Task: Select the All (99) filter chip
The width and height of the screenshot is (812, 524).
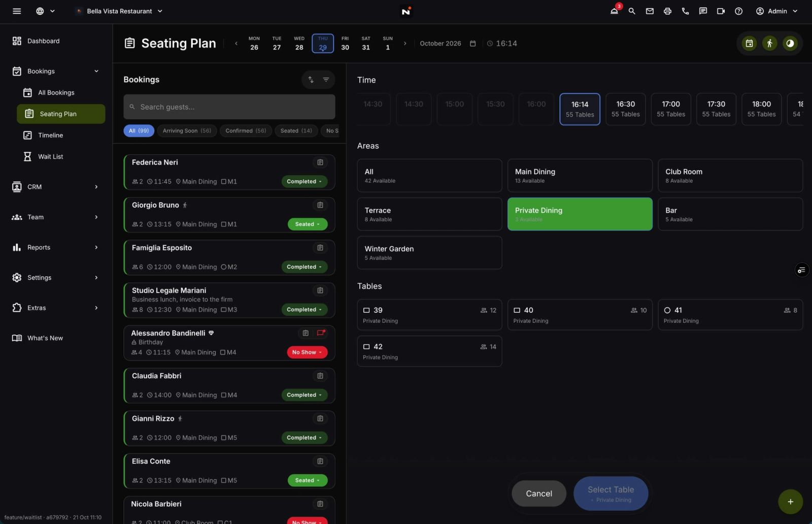Action: [x=139, y=131]
